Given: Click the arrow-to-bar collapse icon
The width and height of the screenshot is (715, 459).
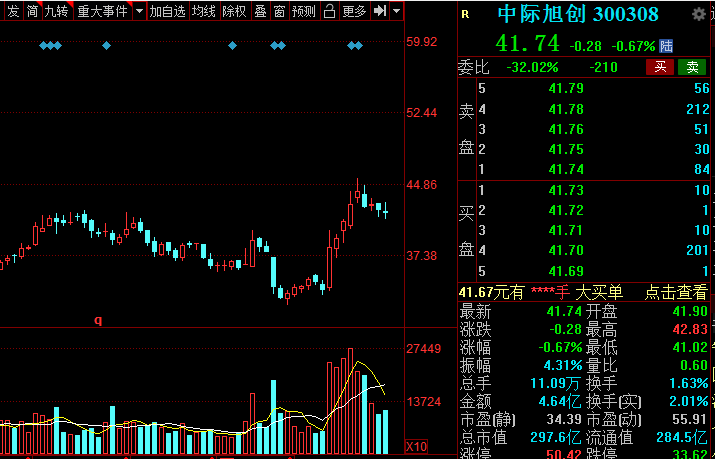Looking at the screenshot, I should point(380,12).
